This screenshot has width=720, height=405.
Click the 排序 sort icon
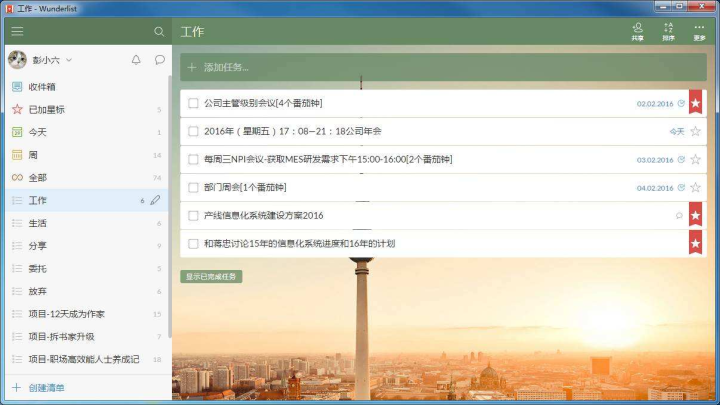click(669, 32)
